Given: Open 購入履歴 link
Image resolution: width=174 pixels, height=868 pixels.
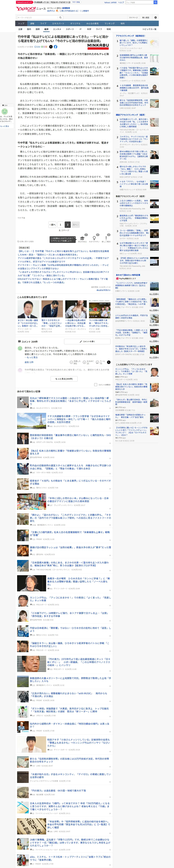Looking at the screenshot, I should pos(146,18).
